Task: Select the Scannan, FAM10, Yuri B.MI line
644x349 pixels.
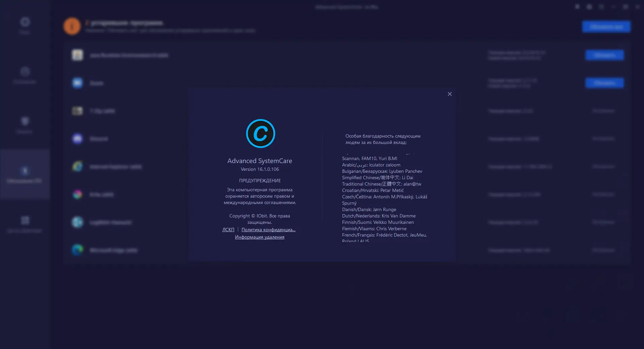Action: tap(370, 158)
